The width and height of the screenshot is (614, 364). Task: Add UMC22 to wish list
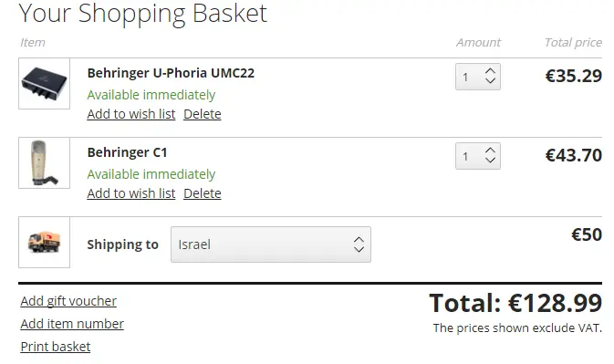(131, 114)
